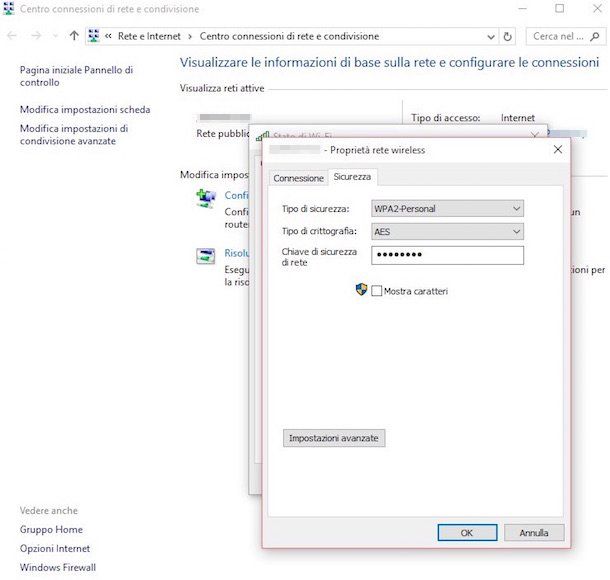Expand the Tipo di crittografia dropdown
The width and height of the screenshot is (610, 580).
tap(447, 231)
